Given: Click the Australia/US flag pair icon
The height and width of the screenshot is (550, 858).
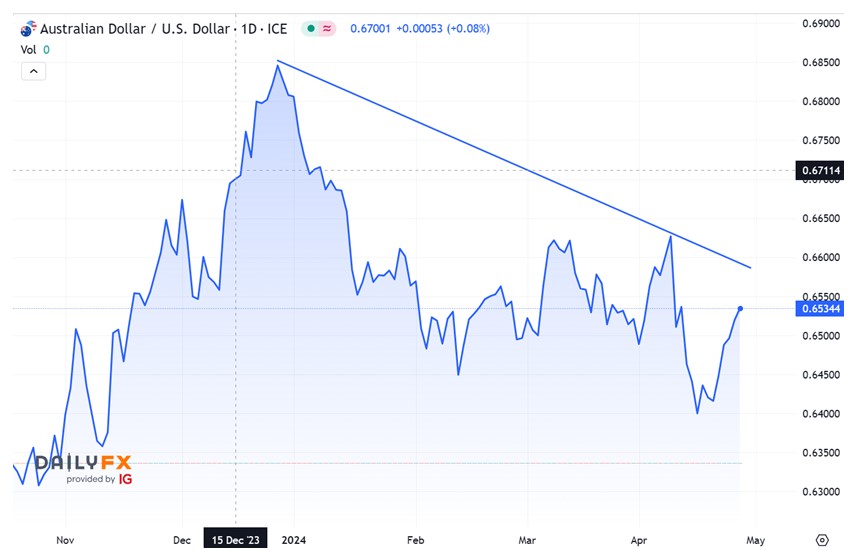Looking at the screenshot, I should click(29, 29).
